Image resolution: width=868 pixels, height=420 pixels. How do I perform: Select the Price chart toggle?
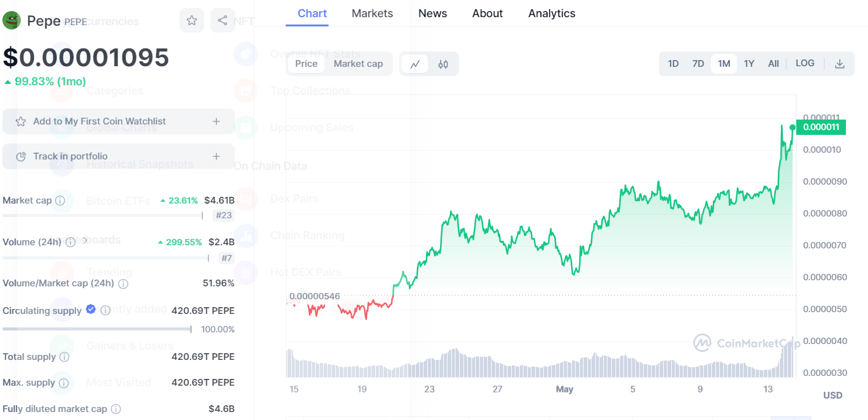point(306,64)
